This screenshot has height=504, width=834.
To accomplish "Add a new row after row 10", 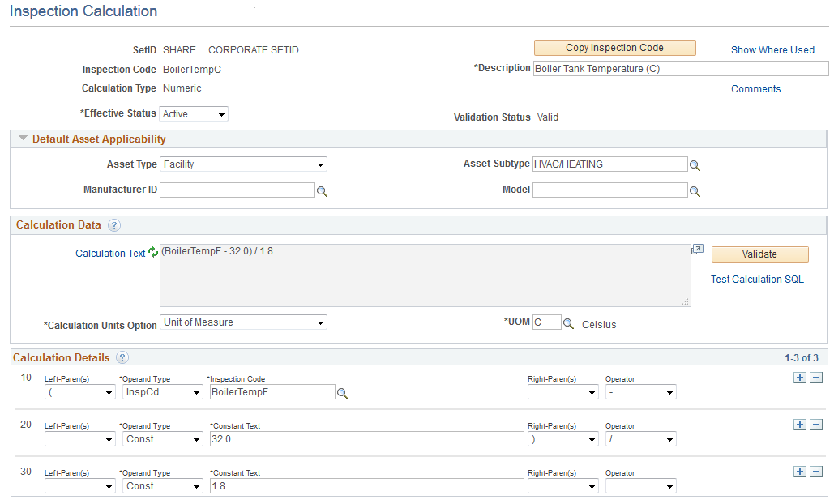I will pyautogui.click(x=799, y=378).
